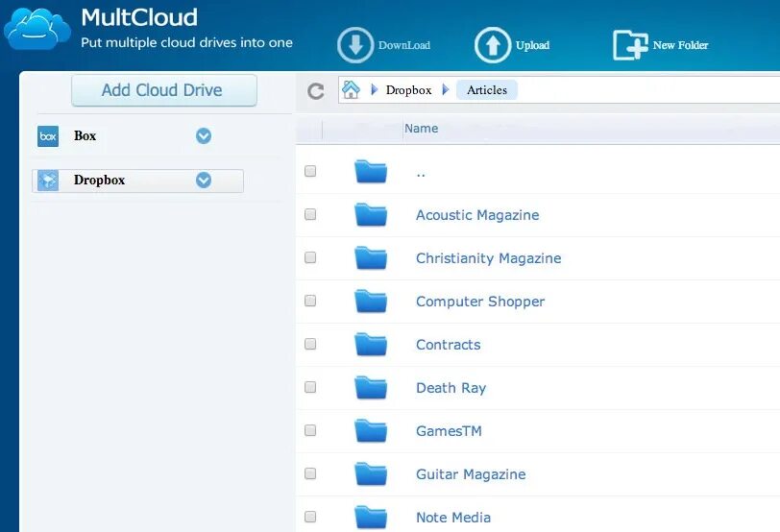
Task: Click the Download arrow icon
Action: [355, 45]
